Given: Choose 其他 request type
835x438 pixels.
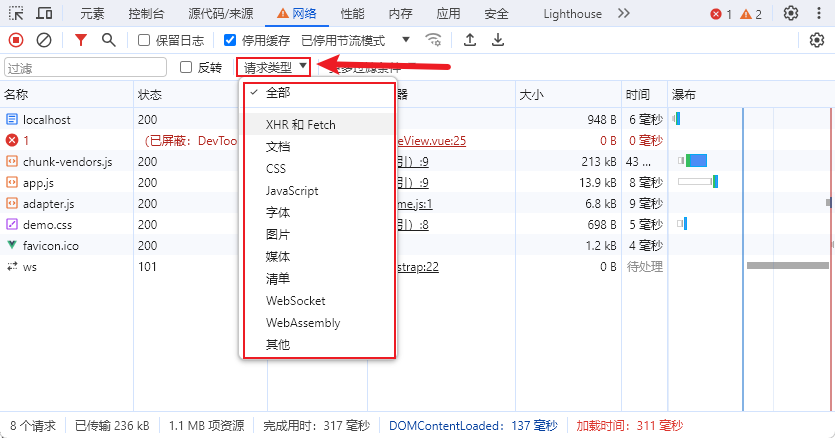Looking at the screenshot, I should click(x=319, y=345).
